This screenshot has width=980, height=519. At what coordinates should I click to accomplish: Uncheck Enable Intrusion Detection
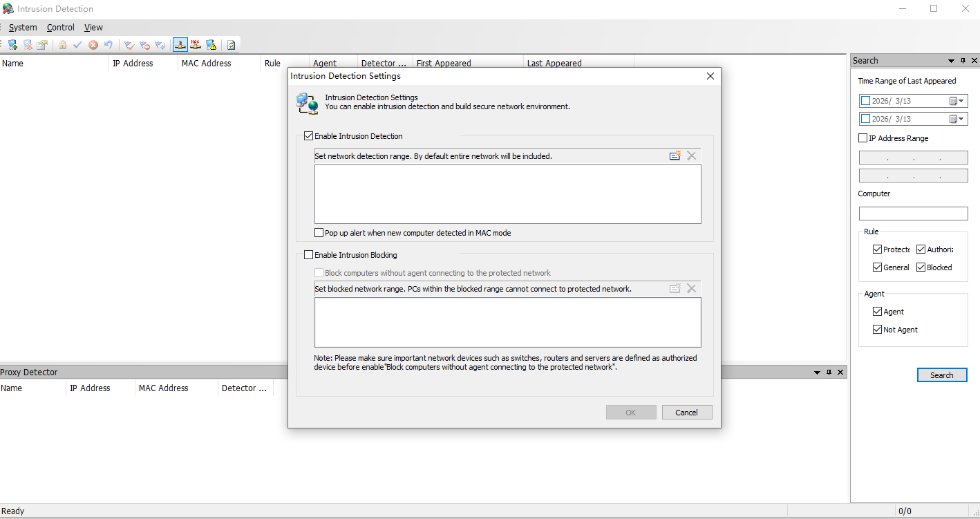click(309, 136)
